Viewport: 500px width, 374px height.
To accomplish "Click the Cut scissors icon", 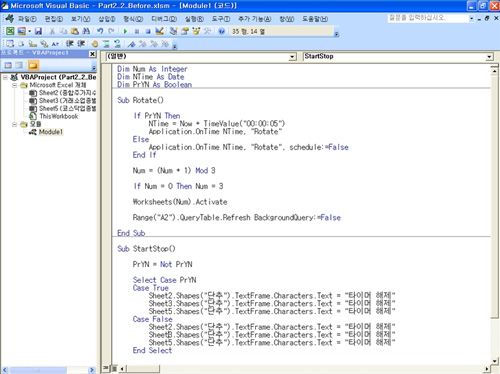I will (52, 31).
